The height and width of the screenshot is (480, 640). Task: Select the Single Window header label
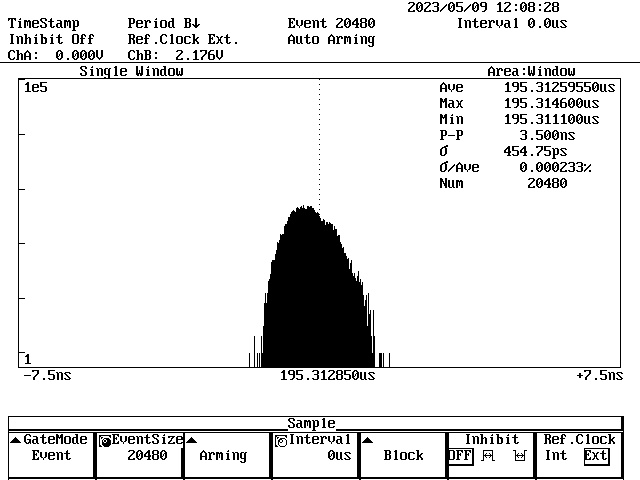131,72
